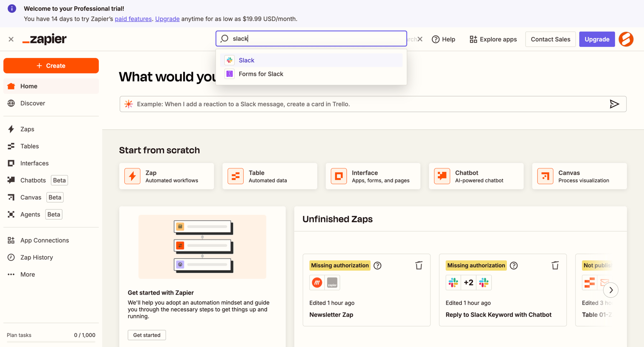Click the Get started button
Image resolution: width=644 pixels, height=347 pixels.
tap(147, 335)
